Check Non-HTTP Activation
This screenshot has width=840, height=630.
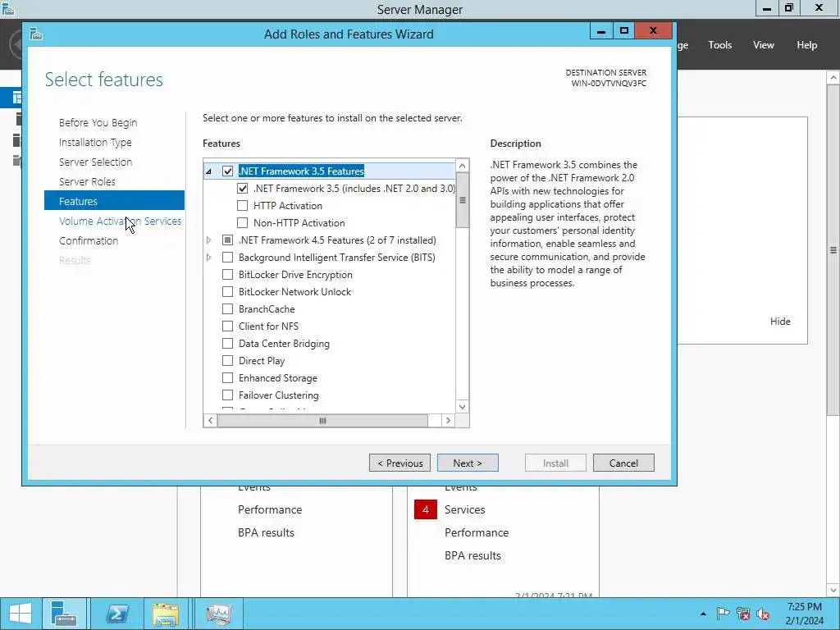(242, 223)
